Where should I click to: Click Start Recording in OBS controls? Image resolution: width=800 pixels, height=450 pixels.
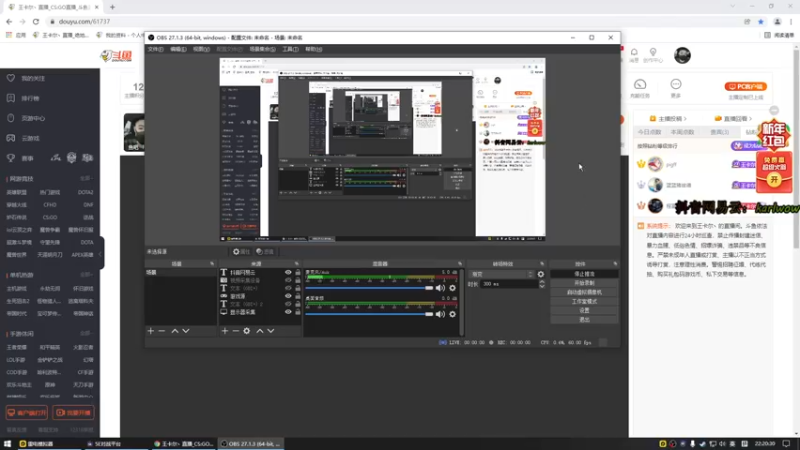pos(584,283)
